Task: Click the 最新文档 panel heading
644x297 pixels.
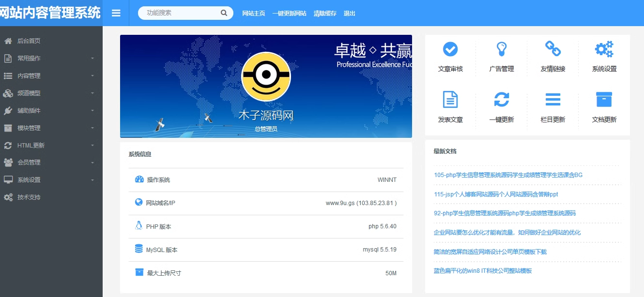Action: tap(445, 151)
